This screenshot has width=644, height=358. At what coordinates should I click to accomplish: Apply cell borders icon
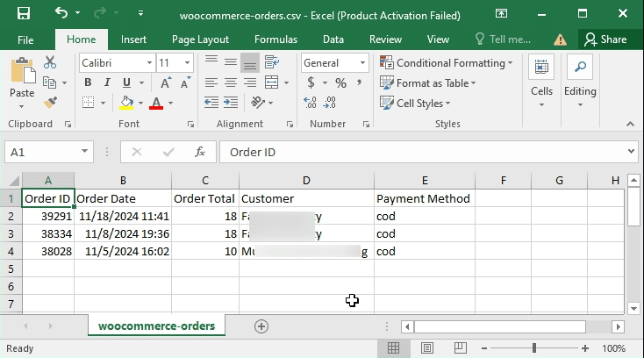[x=88, y=103]
